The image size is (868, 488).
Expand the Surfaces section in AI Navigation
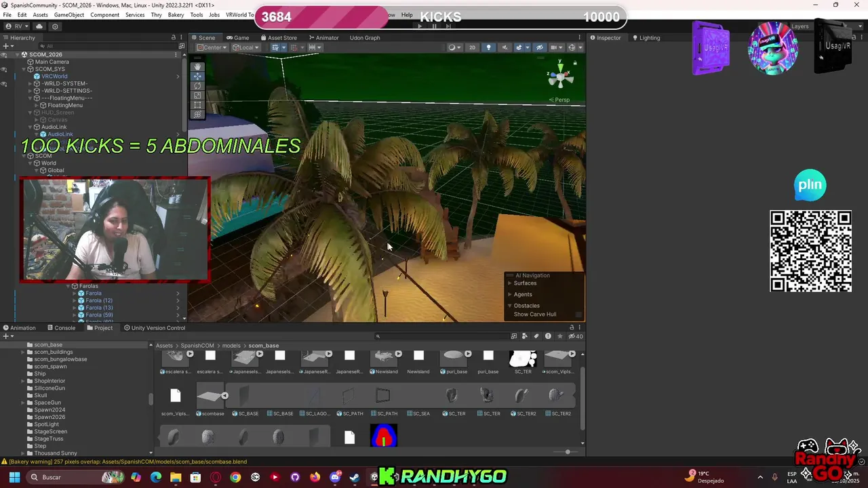tap(510, 283)
